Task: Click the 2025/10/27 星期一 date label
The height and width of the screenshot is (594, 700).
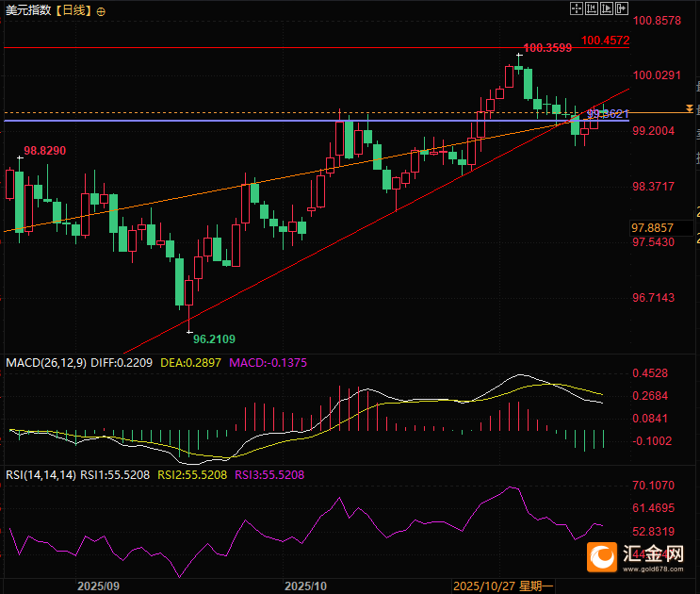Action: click(503, 586)
